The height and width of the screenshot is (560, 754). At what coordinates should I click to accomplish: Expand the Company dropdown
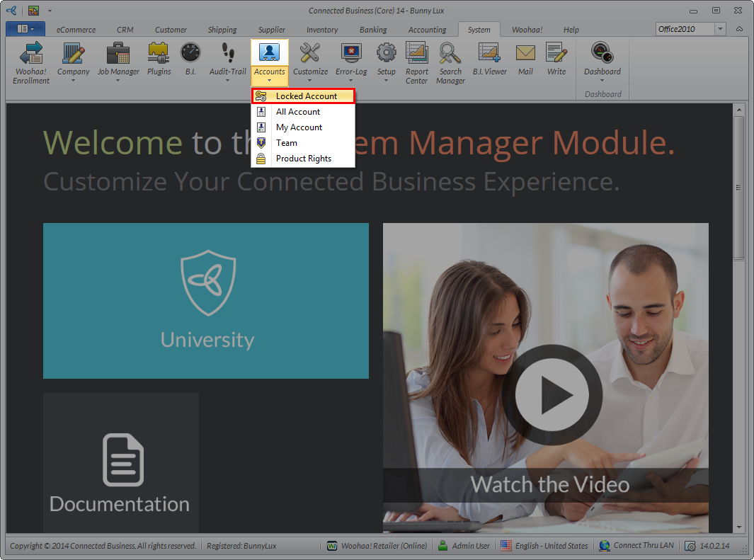tap(74, 80)
